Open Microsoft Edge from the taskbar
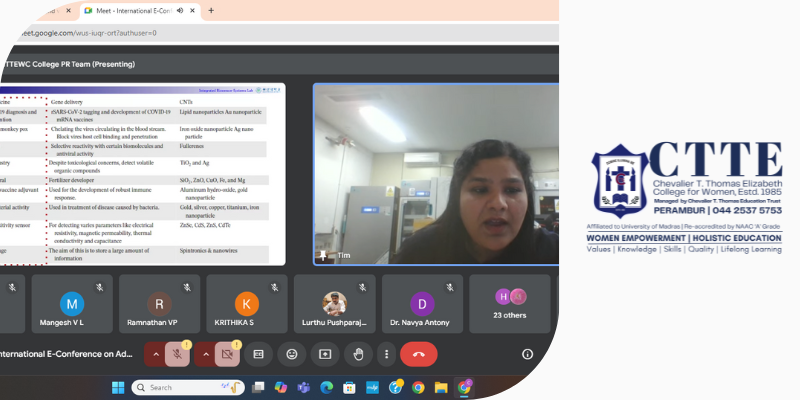This screenshot has height=400, width=800. coord(327,388)
